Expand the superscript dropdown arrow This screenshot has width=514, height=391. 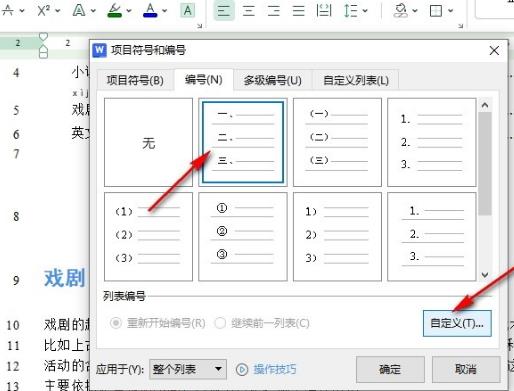pyautogui.click(x=58, y=11)
